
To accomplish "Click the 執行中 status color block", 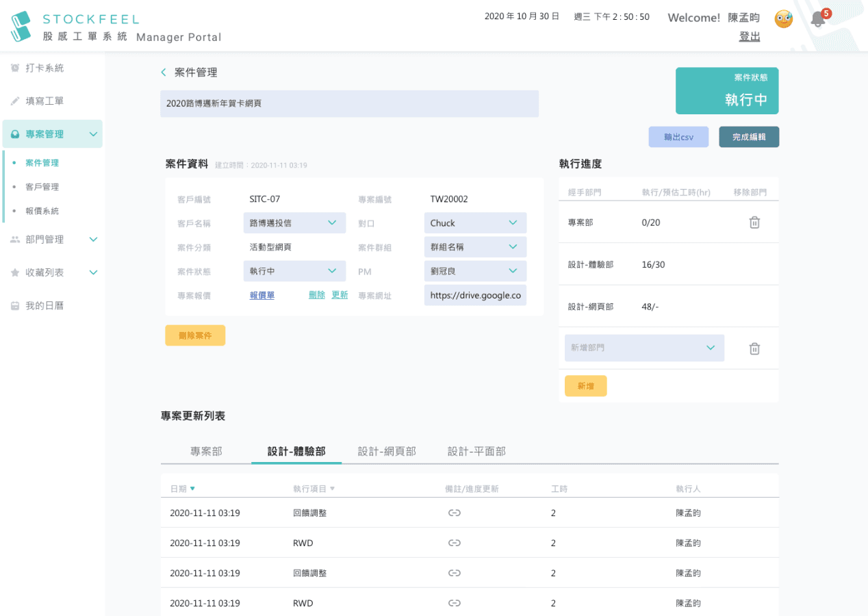I will click(x=726, y=91).
